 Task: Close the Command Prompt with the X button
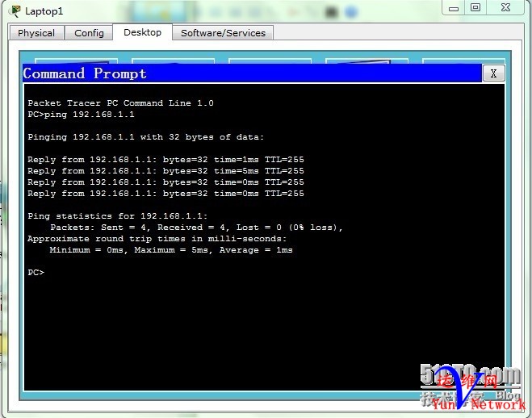pos(493,73)
